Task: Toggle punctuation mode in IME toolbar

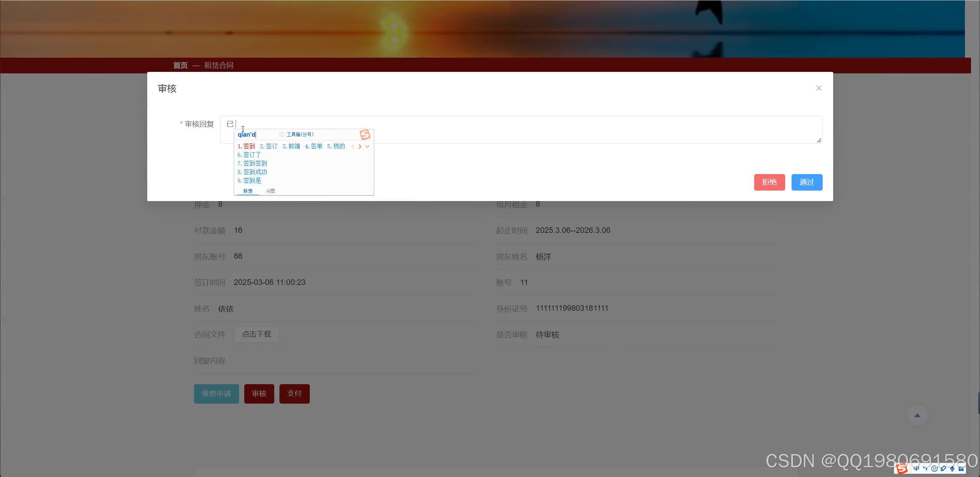Action: [x=925, y=469]
